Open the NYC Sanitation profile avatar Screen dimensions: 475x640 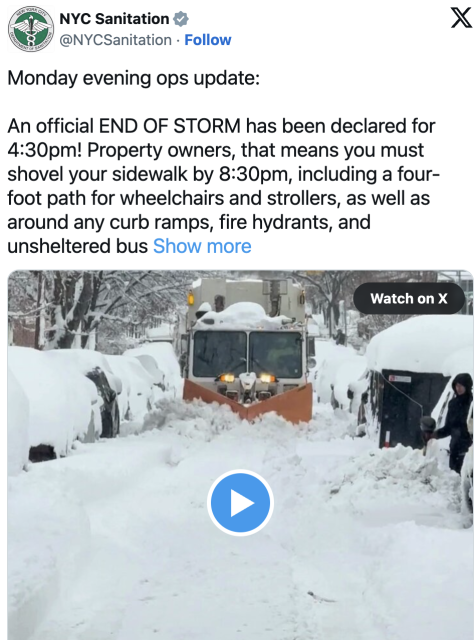[x=31, y=29]
